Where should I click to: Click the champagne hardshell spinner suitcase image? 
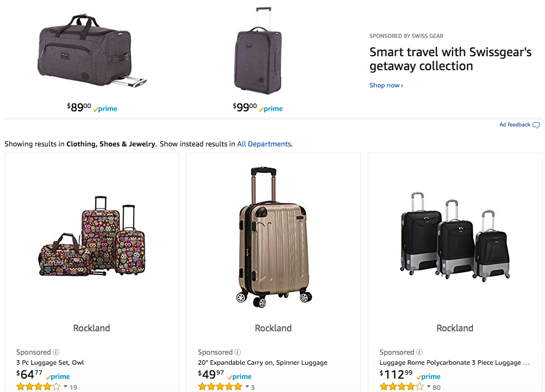(x=273, y=237)
